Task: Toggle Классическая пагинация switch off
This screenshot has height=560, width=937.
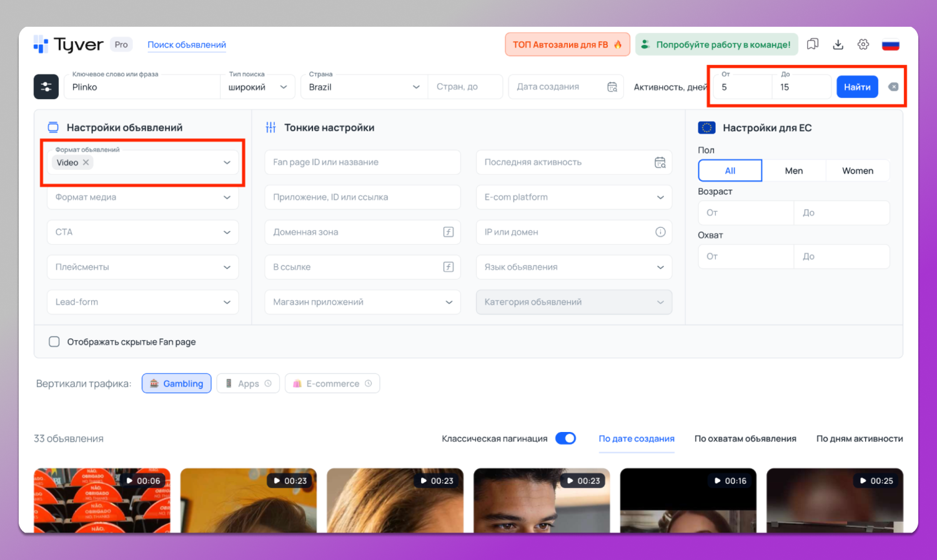Action: [x=565, y=438]
